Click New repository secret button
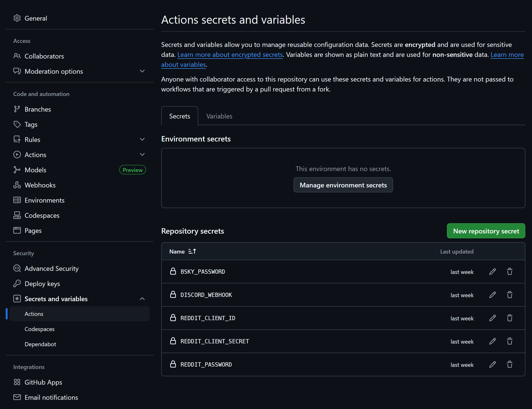The height and width of the screenshot is (409, 532). pos(486,231)
